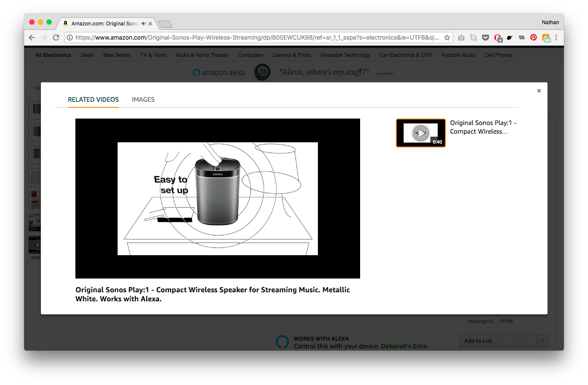Open a new browser tab
This screenshot has width=588, height=385.
tap(165, 24)
